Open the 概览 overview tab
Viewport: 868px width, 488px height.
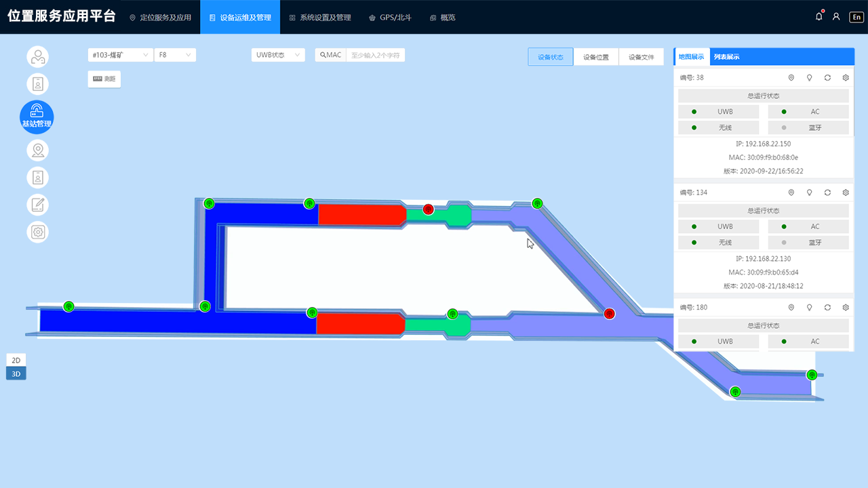point(443,17)
